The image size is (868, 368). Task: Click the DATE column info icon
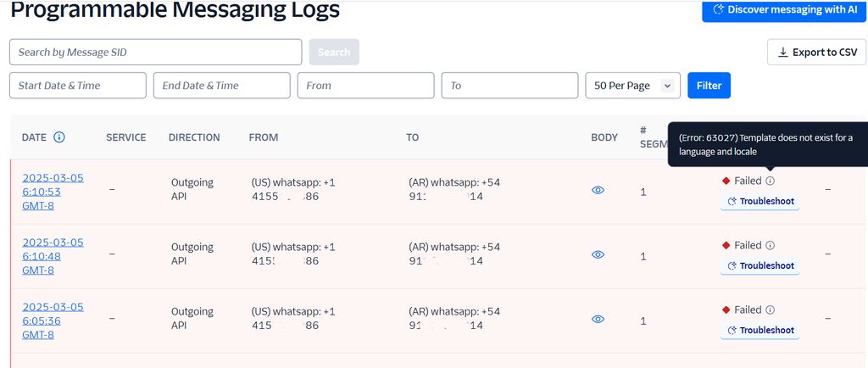[59, 137]
